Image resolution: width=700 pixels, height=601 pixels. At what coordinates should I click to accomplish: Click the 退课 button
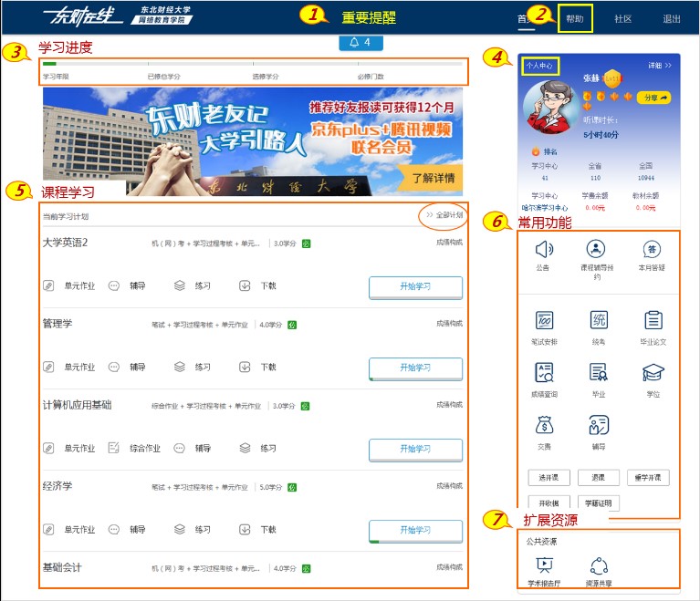tap(598, 477)
